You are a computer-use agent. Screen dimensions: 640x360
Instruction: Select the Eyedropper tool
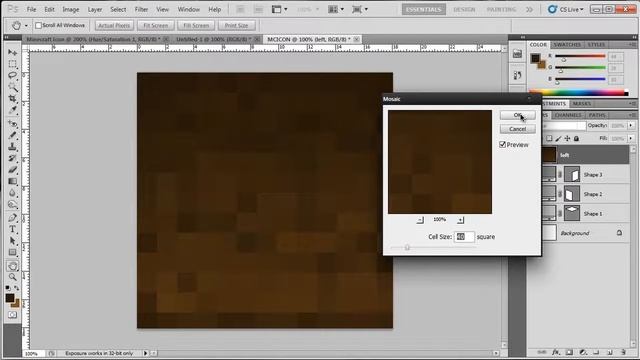pos(13,110)
